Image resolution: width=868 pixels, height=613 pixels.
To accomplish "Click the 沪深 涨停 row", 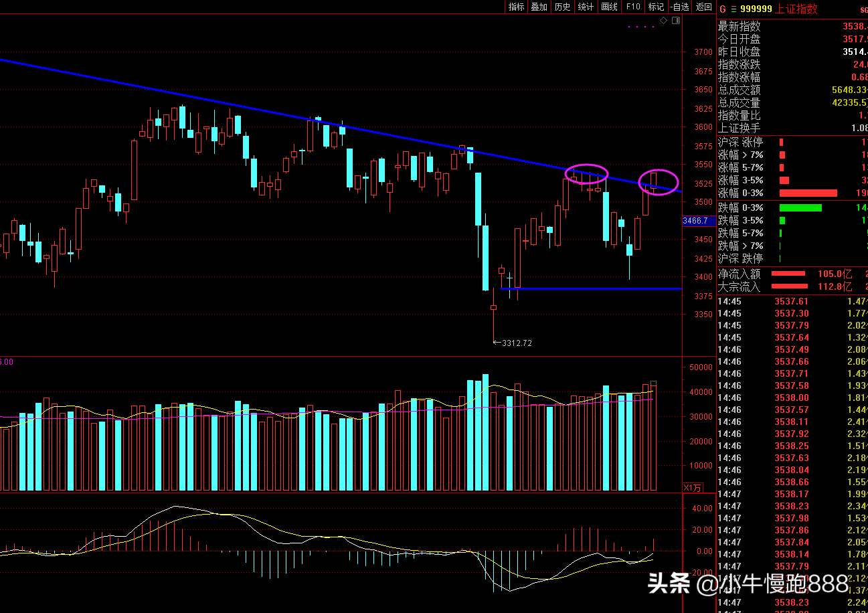I will [792, 142].
